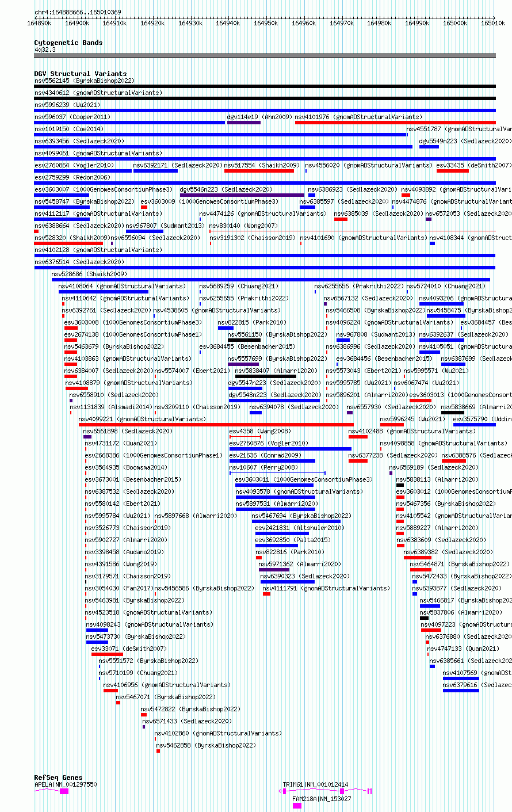Click nsv1131839 (Alsmadi2014) label
The image size is (512, 812).
pyautogui.click(x=111, y=407)
